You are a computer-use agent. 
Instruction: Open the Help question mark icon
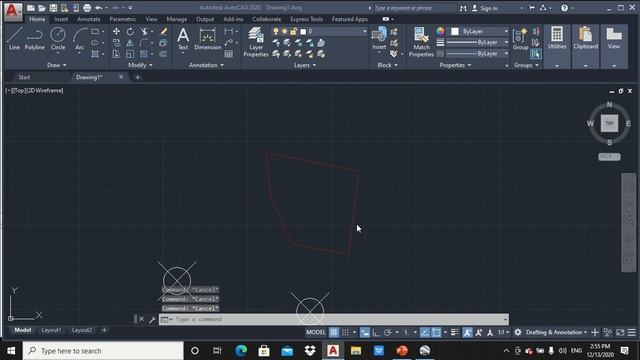coord(564,8)
